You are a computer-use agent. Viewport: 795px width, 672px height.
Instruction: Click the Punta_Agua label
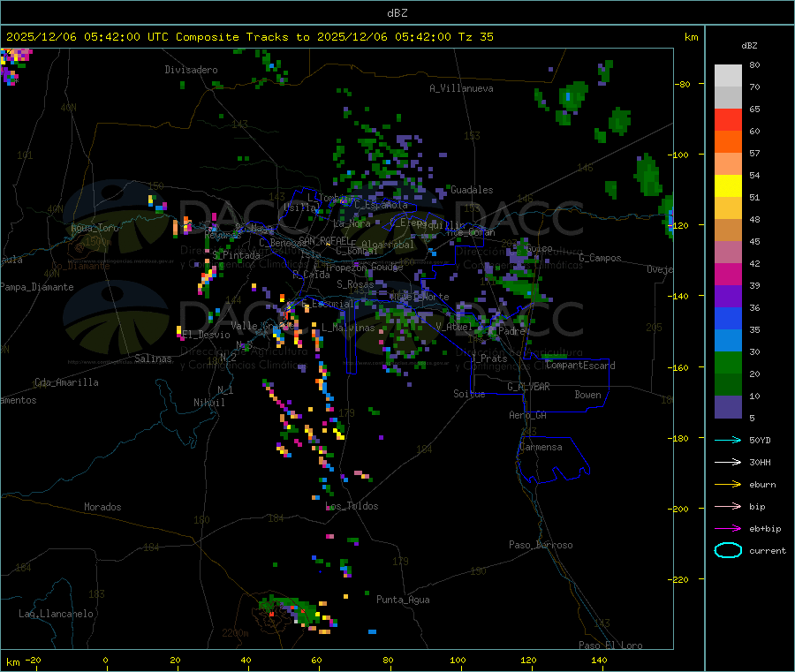403,600
